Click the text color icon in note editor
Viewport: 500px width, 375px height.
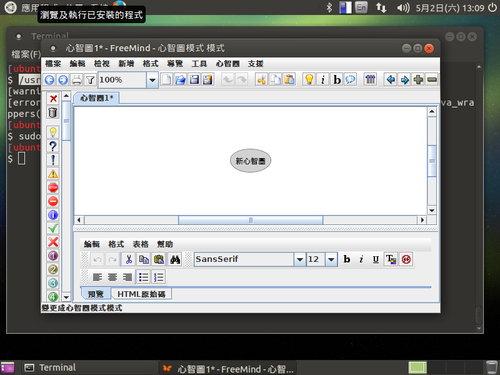point(391,259)
